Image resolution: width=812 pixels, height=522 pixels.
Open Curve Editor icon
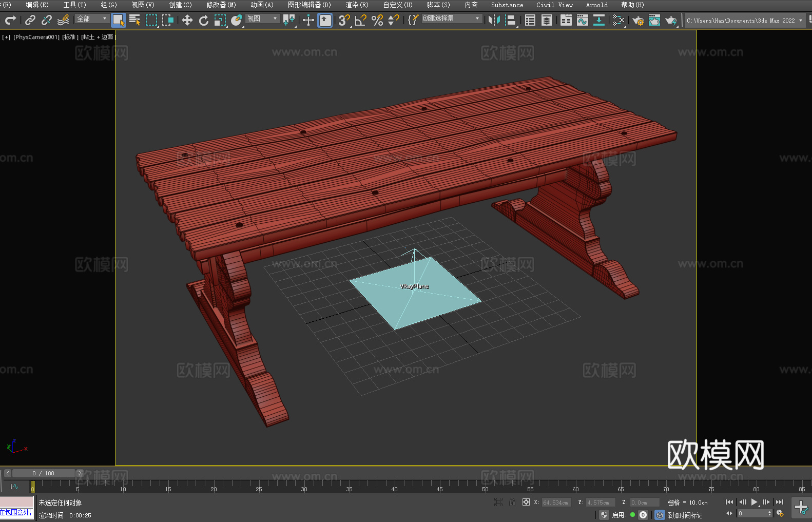[583, 20]
